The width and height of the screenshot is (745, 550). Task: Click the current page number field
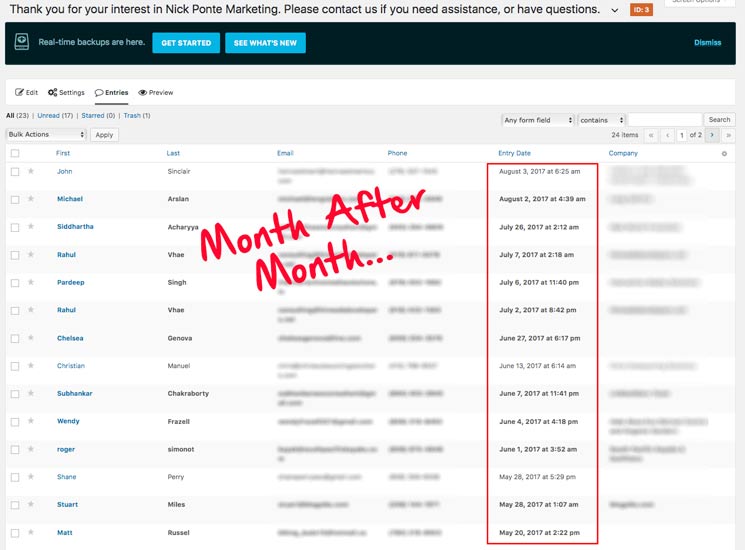click(x=682, y=135)
